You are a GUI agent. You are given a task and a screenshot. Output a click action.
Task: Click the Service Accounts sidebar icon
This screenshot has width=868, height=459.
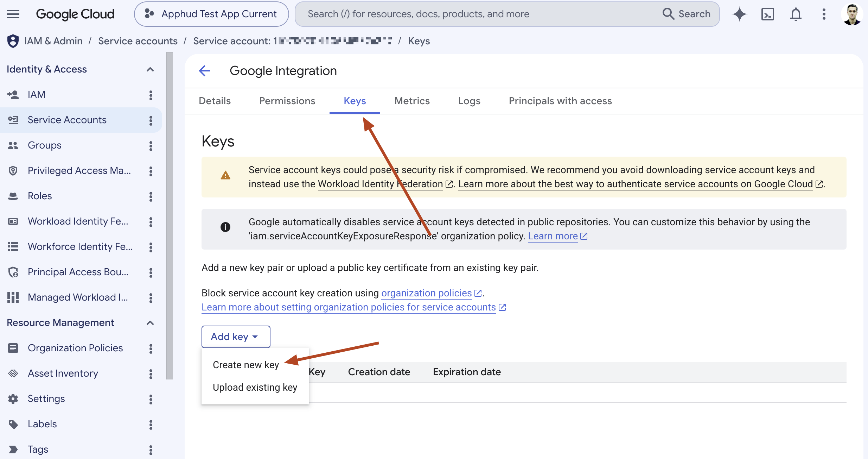click(x=13, y=120)
